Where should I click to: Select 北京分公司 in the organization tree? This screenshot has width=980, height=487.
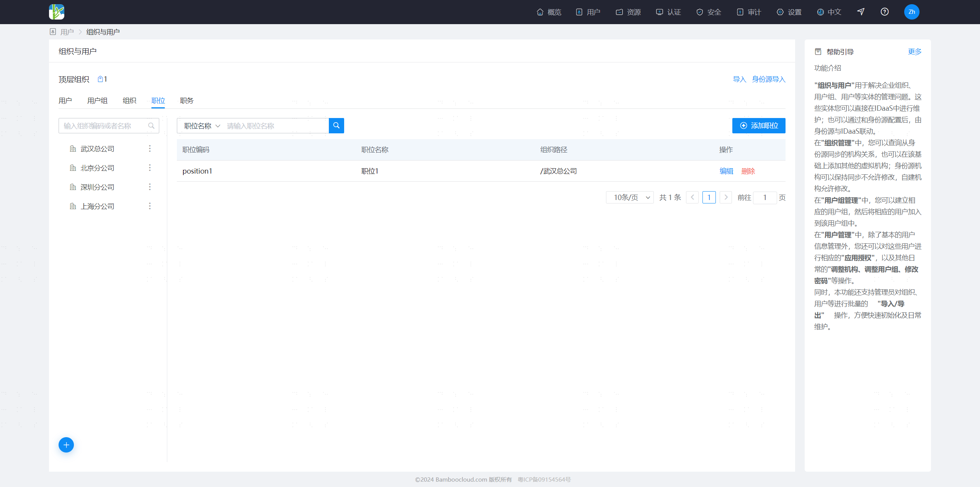tap(97, 168)
